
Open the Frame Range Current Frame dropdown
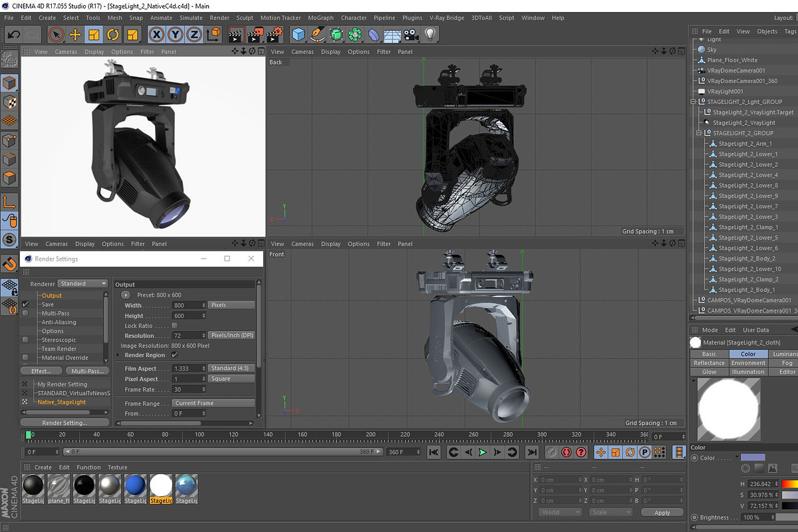[x=214, y=403]
